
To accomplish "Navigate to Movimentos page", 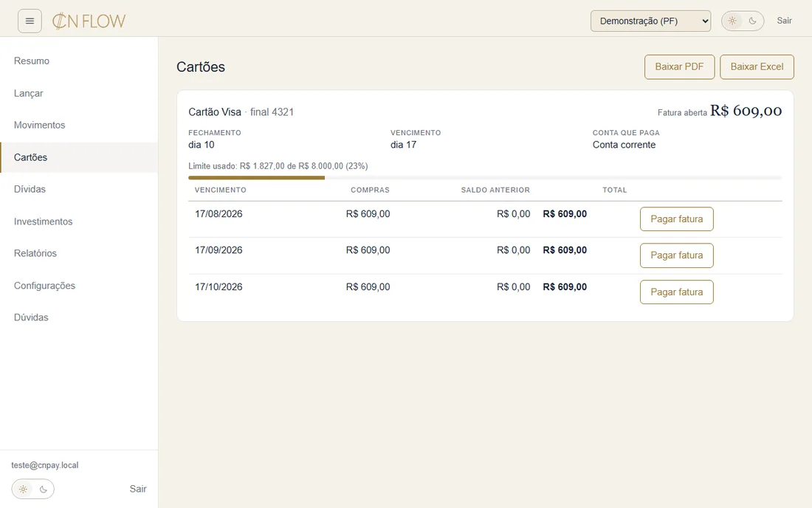I will 79,126.
